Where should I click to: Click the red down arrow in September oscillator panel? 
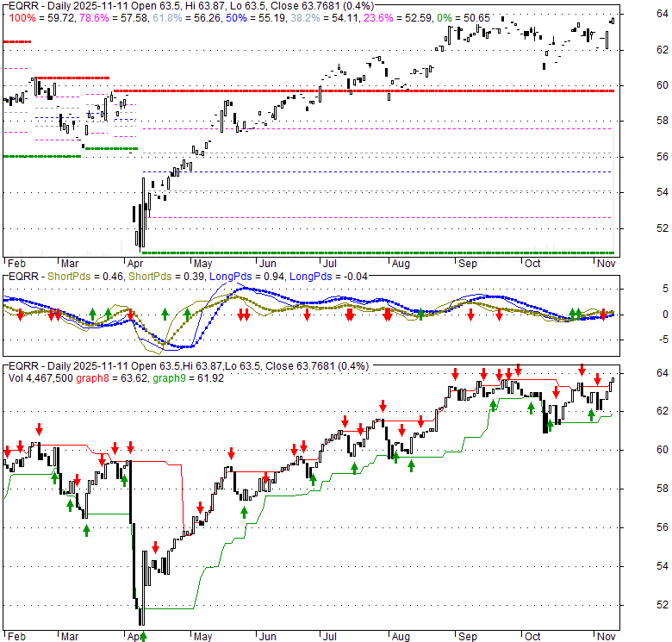pyautogui.click(x=471, y=316)
